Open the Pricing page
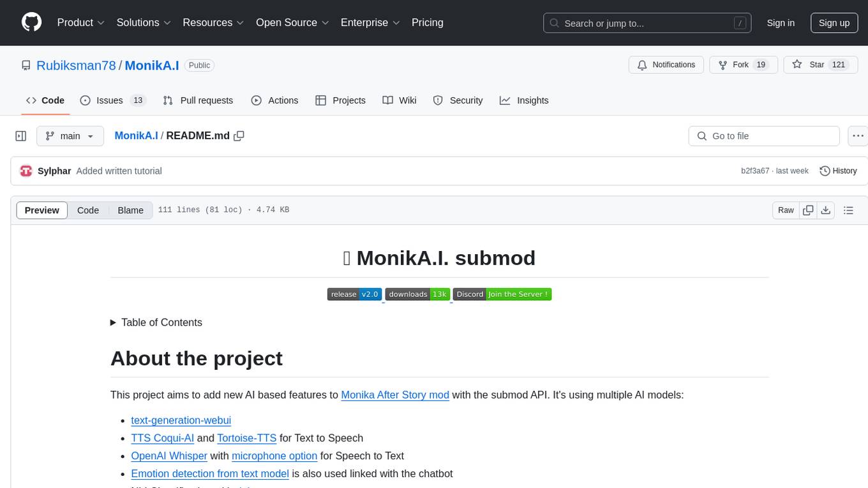This screenshot has width=868, height=488. click(428, 22)
